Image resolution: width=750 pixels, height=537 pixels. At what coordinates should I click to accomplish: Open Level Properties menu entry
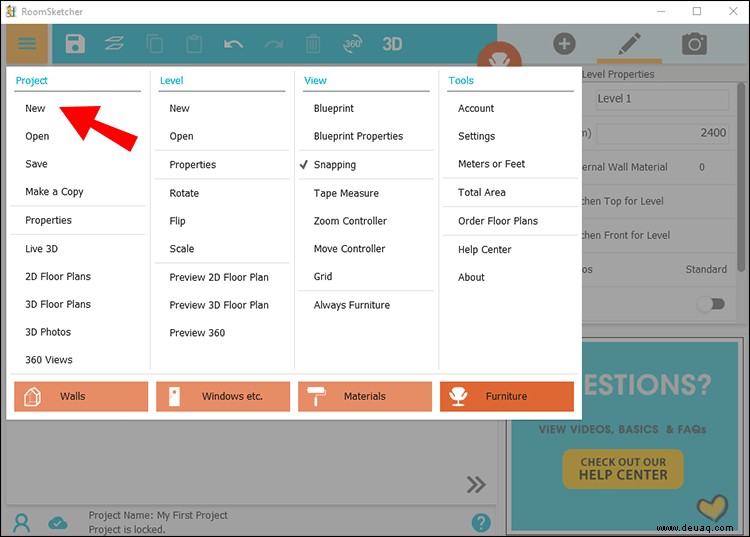pos(193,165)
